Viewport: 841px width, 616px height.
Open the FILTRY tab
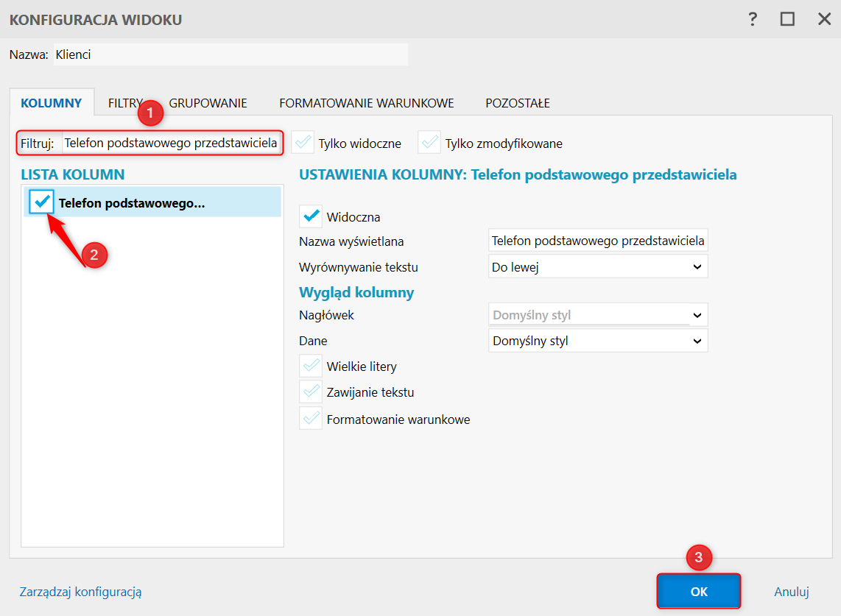125,103
